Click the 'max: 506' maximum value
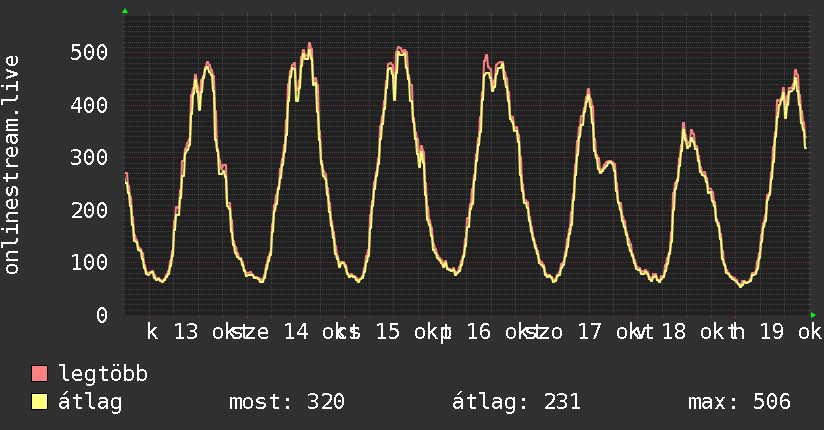 (739, 402)
